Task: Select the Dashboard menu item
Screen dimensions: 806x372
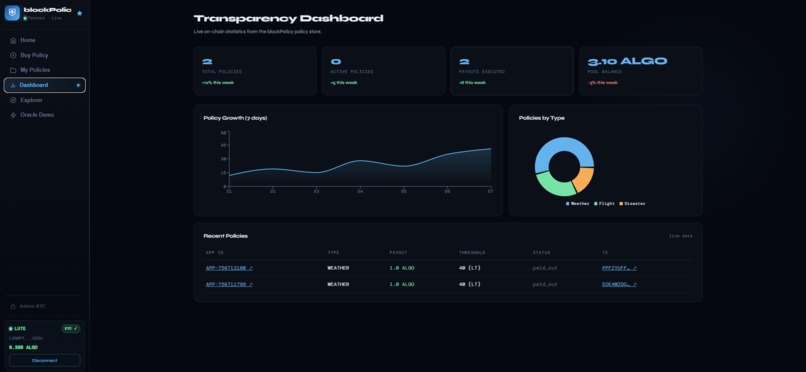Action: 45,85
